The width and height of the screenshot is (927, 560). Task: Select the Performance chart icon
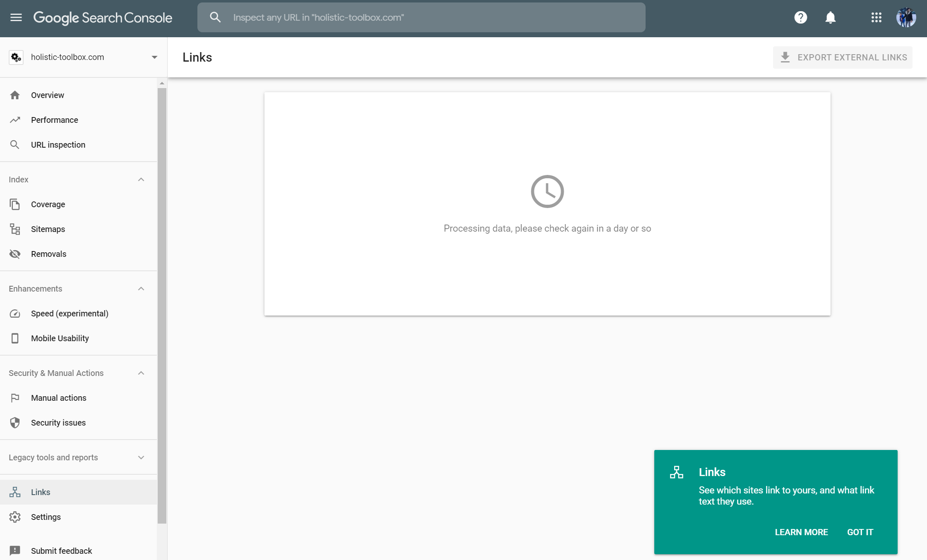(15, 120)
